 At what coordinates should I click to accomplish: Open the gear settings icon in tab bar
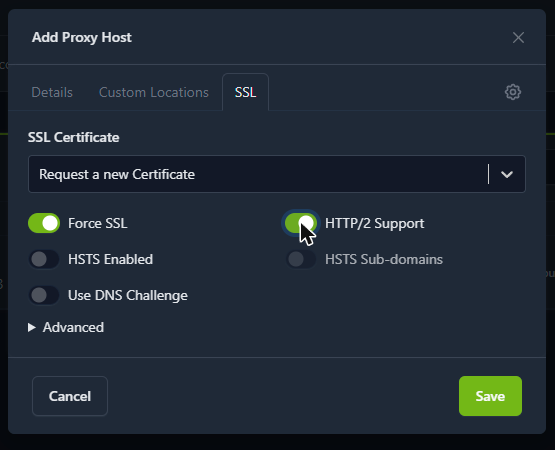(x=513, y=92)
